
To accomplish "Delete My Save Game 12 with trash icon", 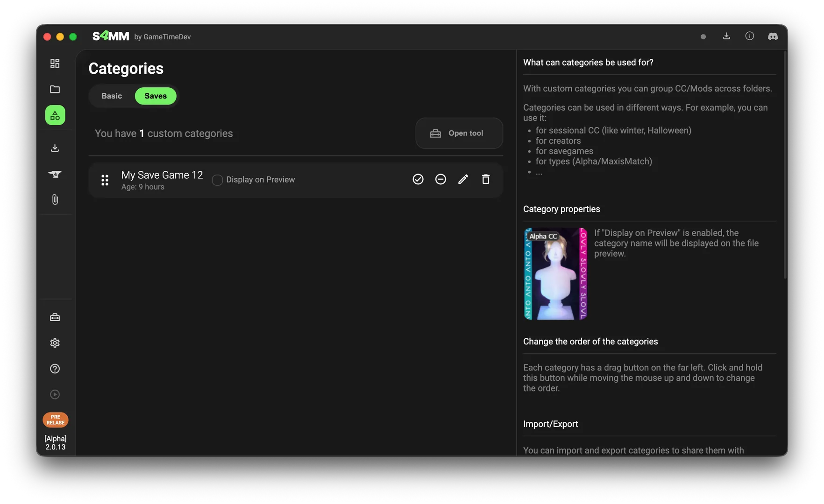I will click(486, 179).
